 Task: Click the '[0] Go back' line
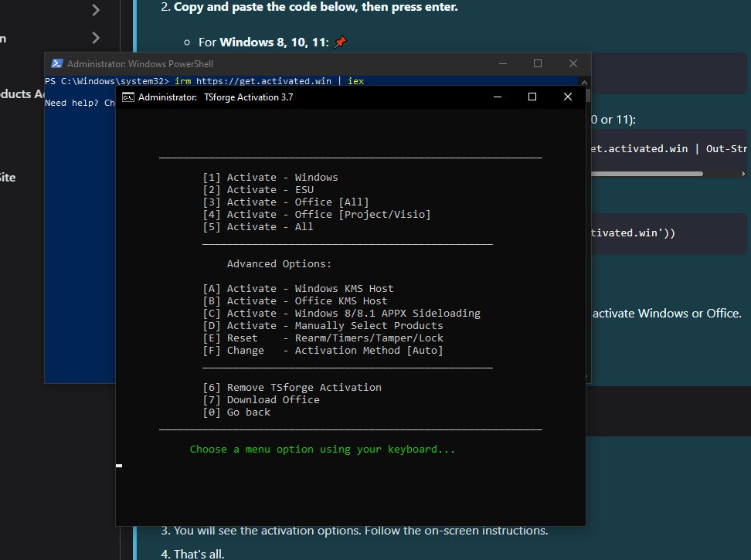click(x=236, y=413)
